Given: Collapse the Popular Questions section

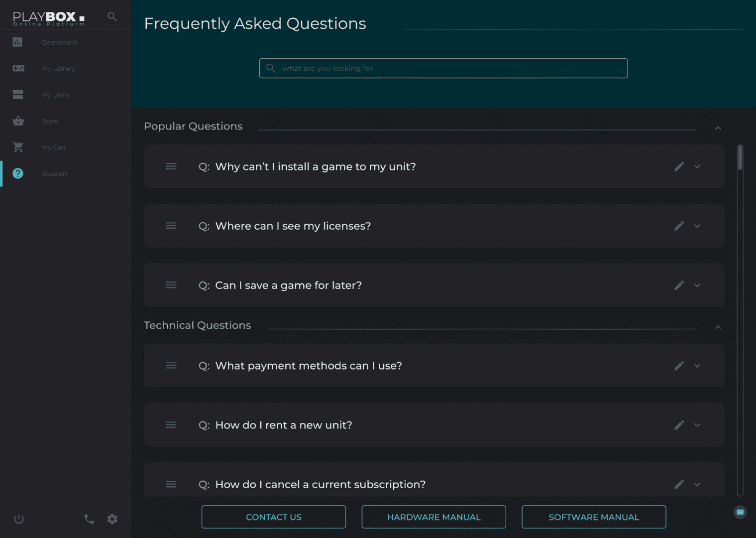Looking at the screenshot, I should pyautogui.click(x=718, y=128).
